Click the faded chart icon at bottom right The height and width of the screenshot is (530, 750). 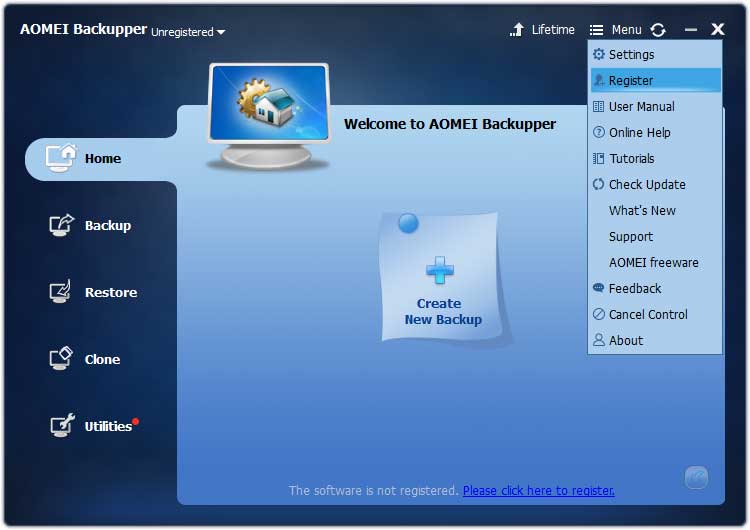point(696,477)
